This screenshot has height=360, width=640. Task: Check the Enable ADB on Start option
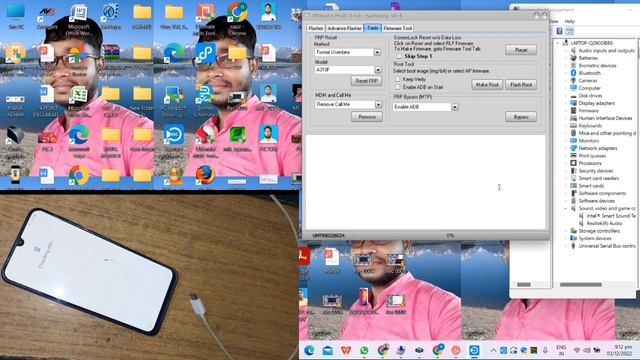pyautogui.click(x=398, y=87)
